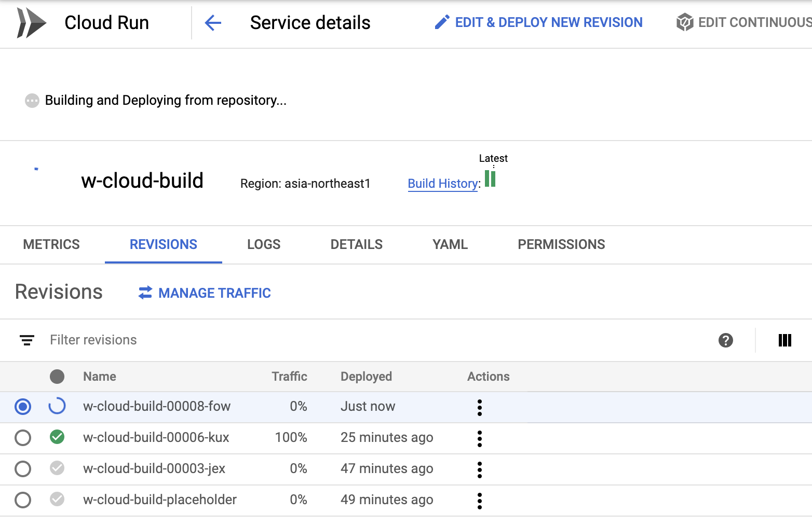The height and width of the screenshot is (527, 812).
Task: Switch to the LOGS tab
Action: click(264, 244)
